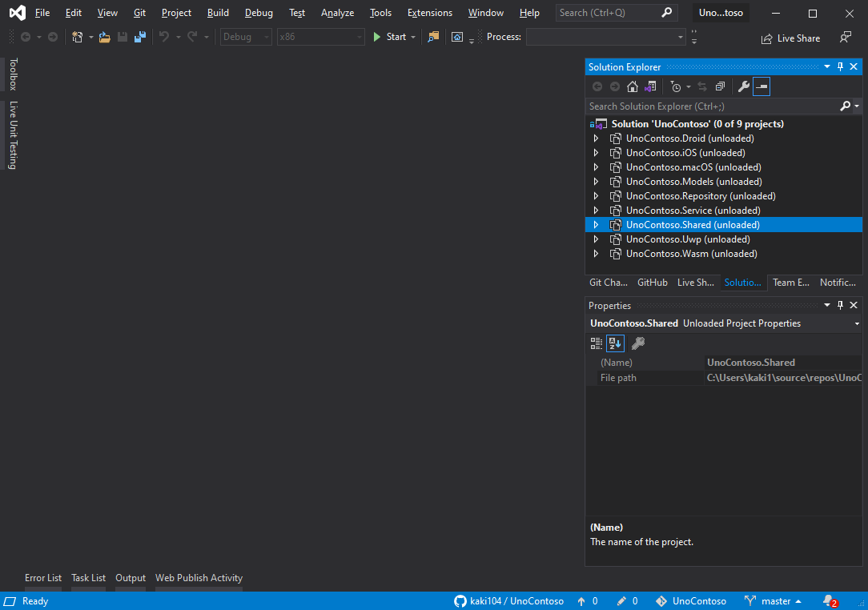This screenshot has height=610, width=868.
Task: Click the Property Pages wrench icon
Action: (637, 343)
